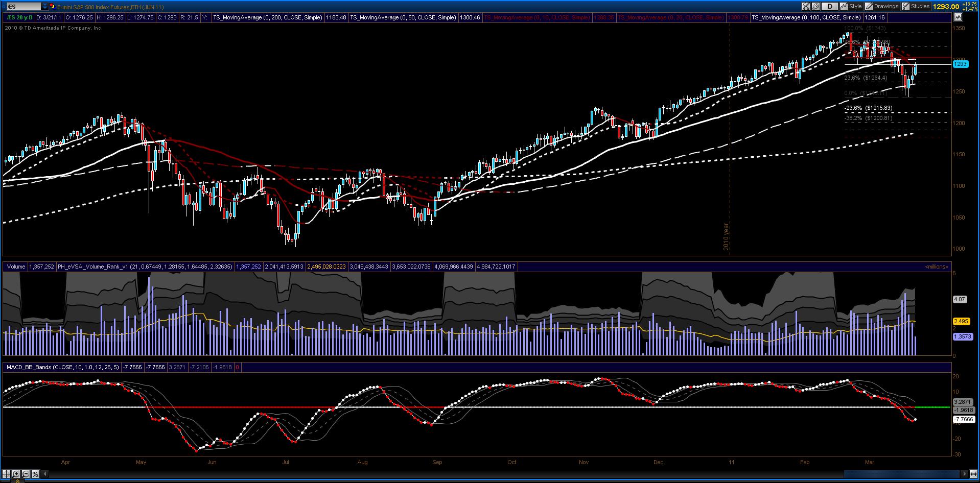This screenshot has width=980, height=483.
Task: Select the 50-period moving average label
Action: coord(403,17)
